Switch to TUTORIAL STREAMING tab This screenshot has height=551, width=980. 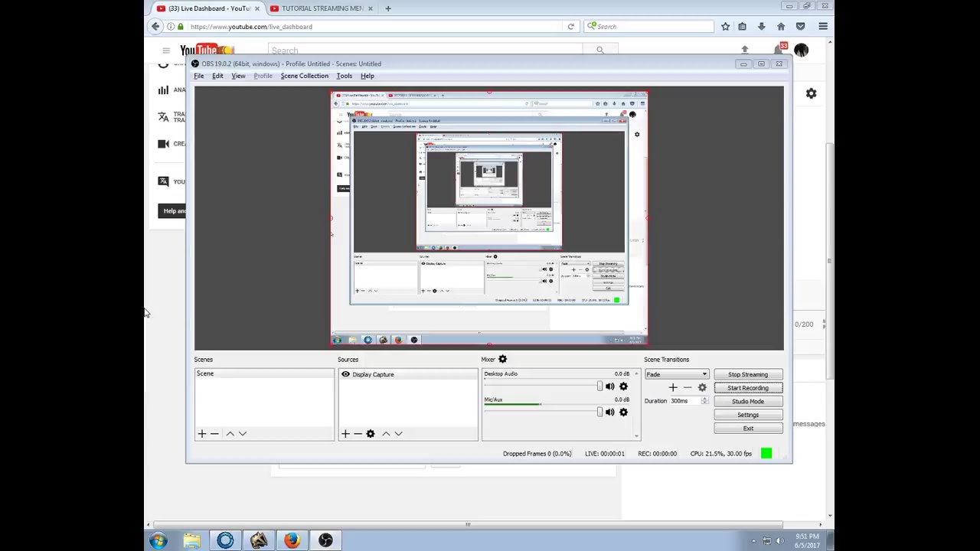click(x=322, y=8)
